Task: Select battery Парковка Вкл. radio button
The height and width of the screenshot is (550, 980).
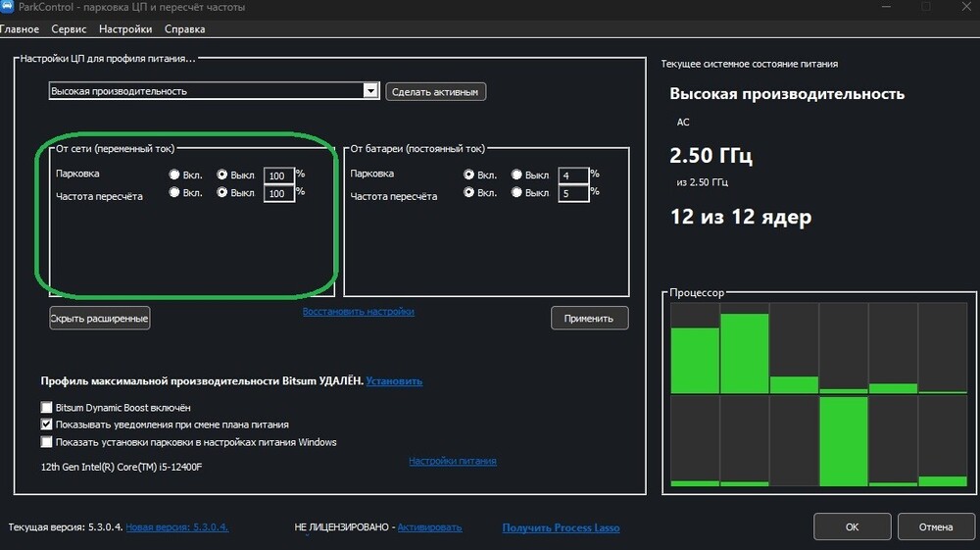Action: [x=468, y=175]
